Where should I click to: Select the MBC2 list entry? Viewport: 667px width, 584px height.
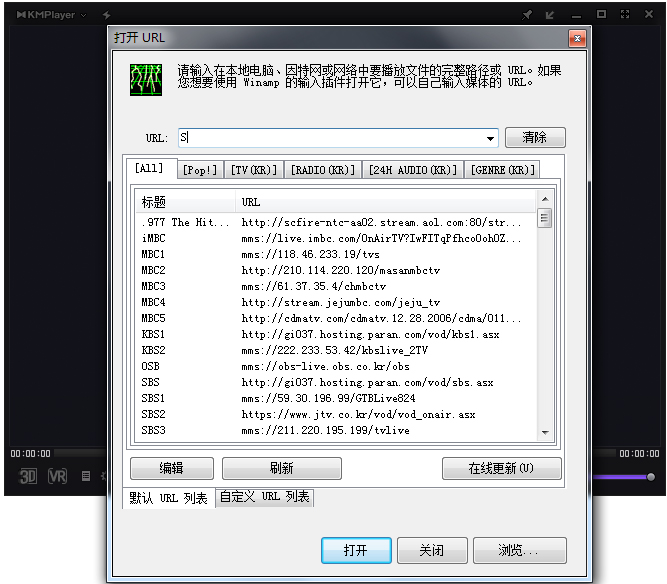click(x=336, y=270)
